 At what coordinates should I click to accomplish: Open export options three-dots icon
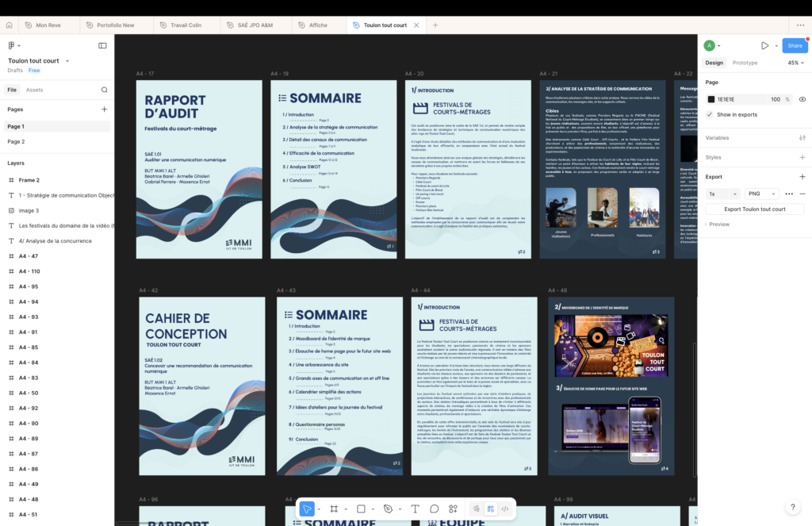[789, 194]
